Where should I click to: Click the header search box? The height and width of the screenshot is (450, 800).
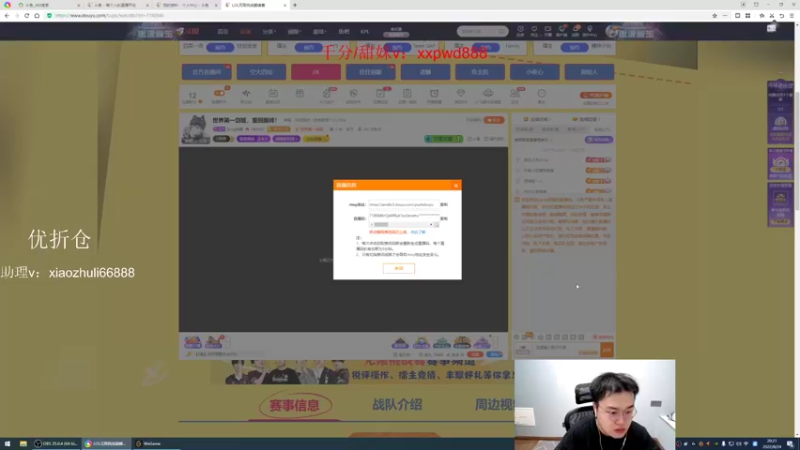[482, 32]
